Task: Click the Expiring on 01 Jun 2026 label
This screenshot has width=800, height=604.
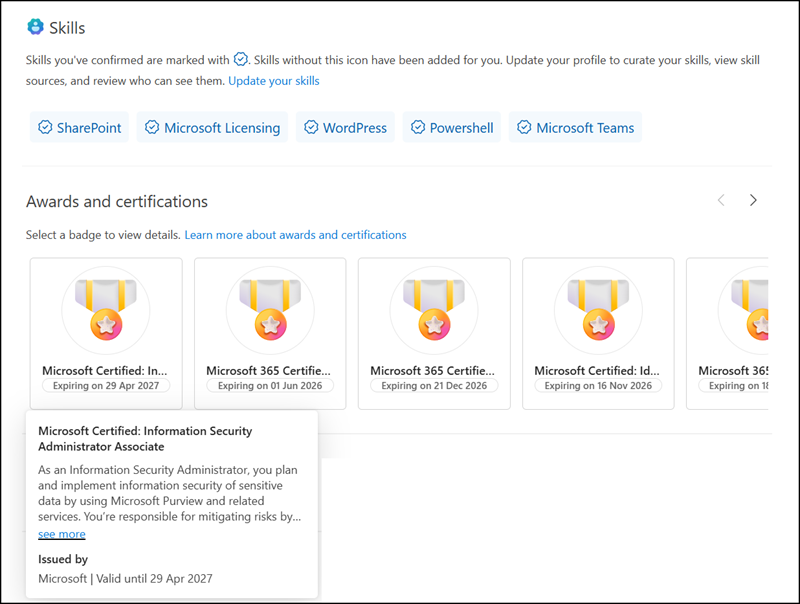Action: pos(270,386)
